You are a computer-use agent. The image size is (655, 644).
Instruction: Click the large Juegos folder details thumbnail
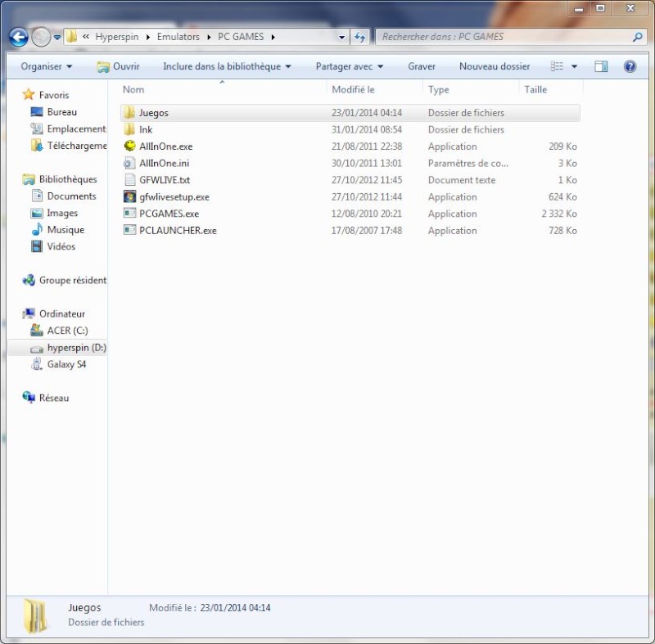(x=34, y=615)
